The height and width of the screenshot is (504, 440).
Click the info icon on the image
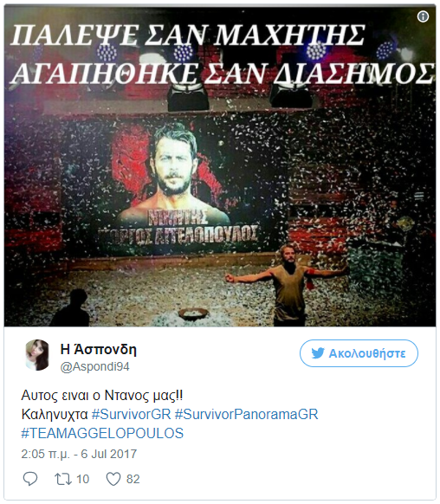point(423,16)
